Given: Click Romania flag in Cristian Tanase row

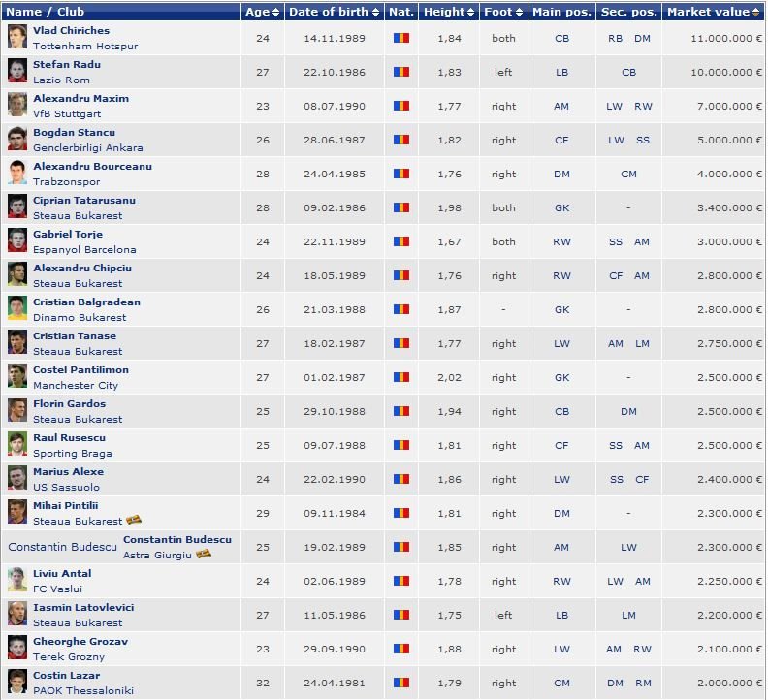Looking at the screenshot, I should tap(401, 343).
